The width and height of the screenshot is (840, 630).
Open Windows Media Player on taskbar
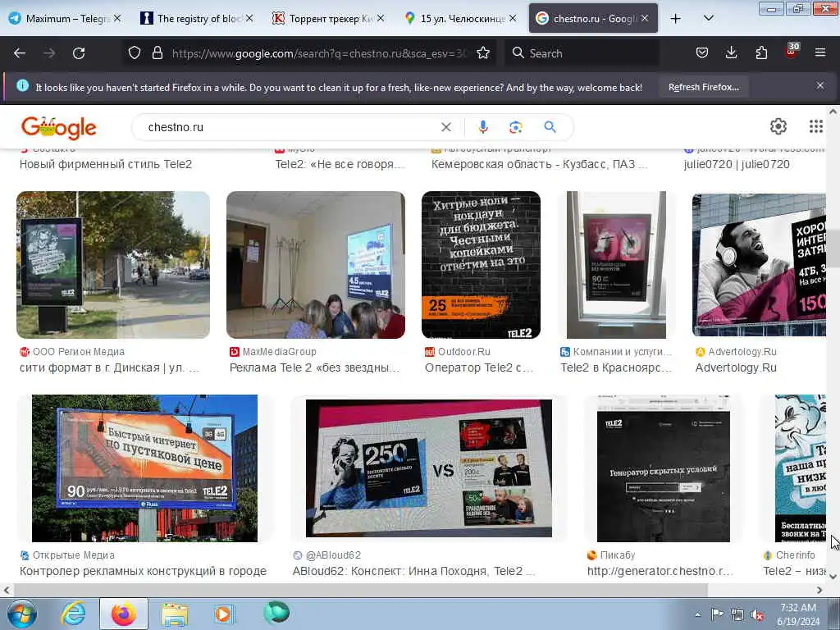224,614
